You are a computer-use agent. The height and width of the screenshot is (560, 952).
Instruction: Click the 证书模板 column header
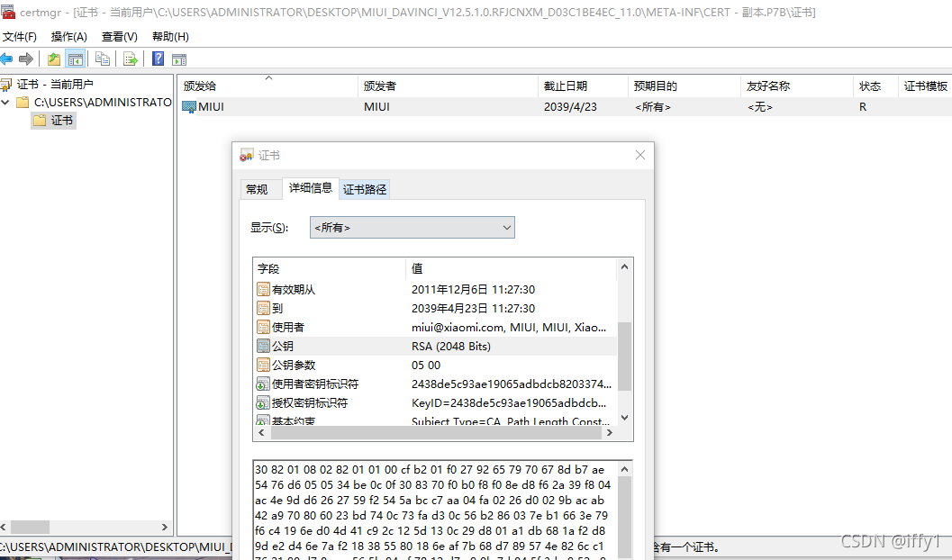pos(925,86)
